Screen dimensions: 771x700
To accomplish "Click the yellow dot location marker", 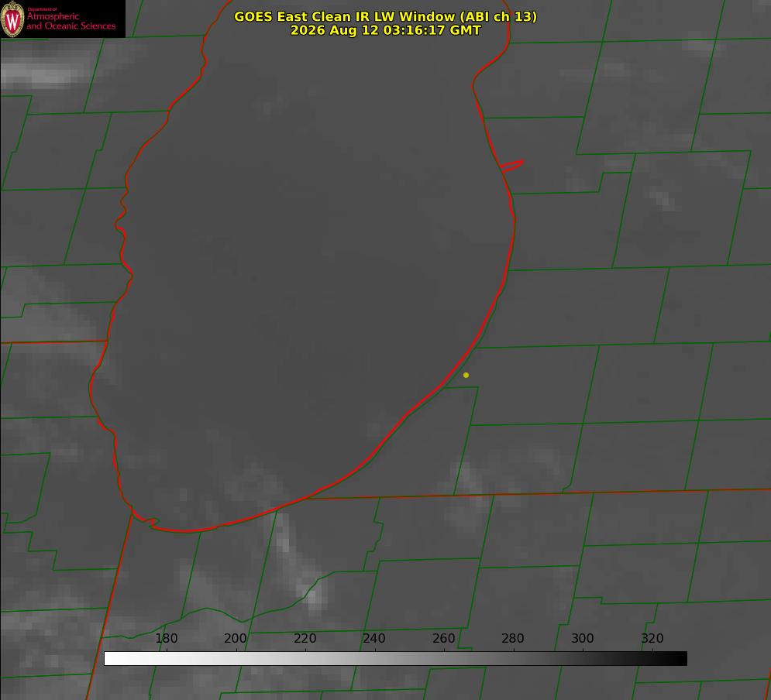I will click(x=466, y=375).
